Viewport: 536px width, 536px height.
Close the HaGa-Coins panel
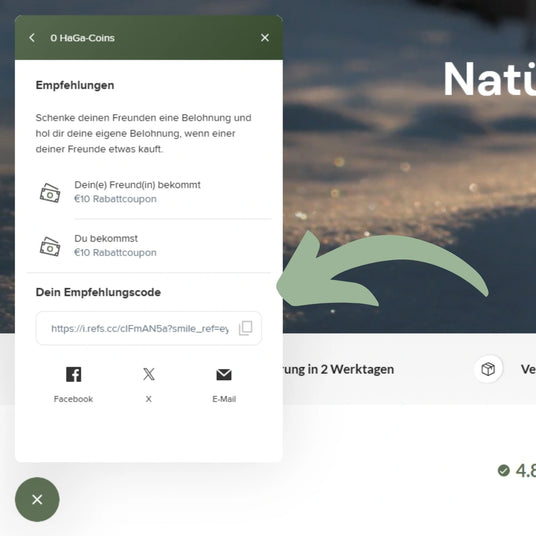coord(265,38)
